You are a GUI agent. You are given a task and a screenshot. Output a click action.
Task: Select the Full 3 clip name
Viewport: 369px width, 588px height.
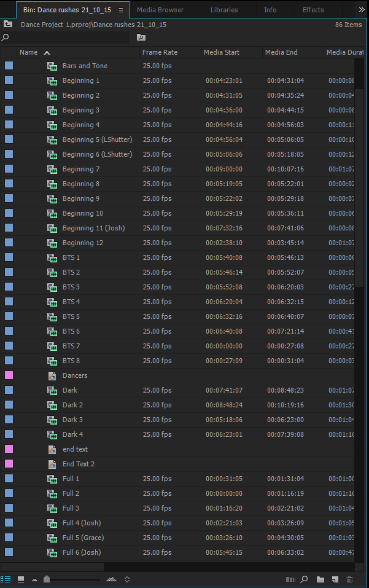(x=71, y=508)
